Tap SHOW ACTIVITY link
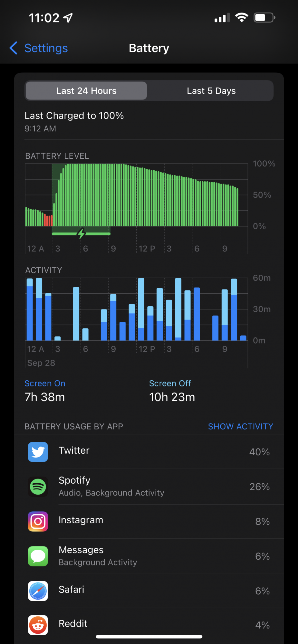 click(240, 426)
